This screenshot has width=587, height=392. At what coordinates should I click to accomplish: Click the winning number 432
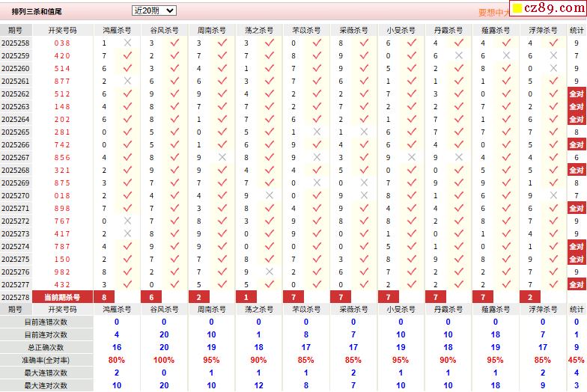click(62, 284)
